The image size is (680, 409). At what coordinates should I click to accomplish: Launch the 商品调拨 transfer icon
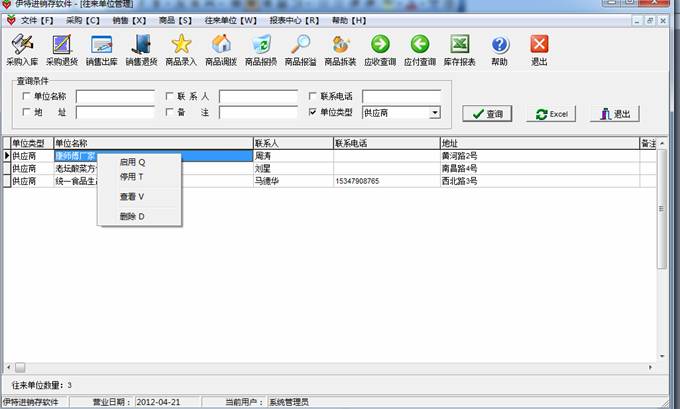click(x=220, y=49)
